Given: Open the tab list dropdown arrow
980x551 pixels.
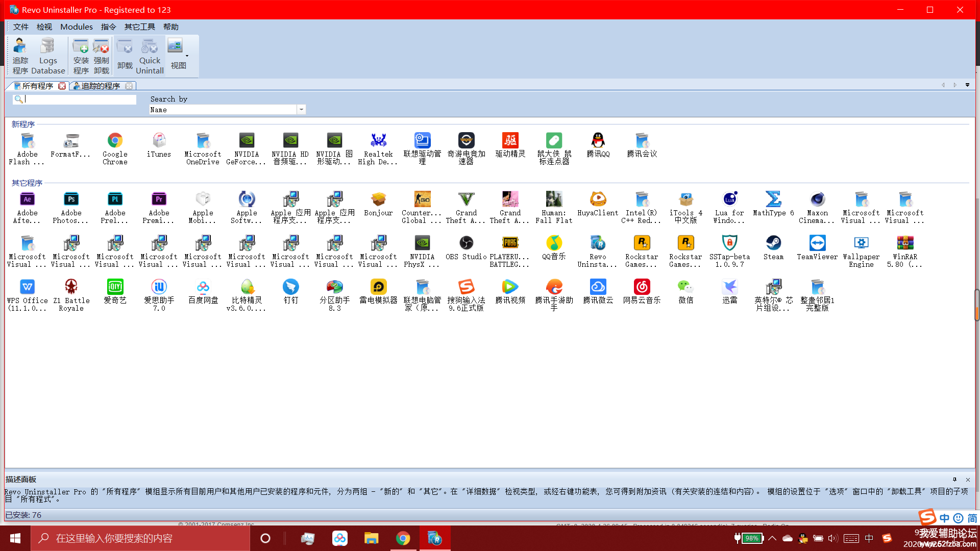Looking at the screenshot, I should (967, 85).
